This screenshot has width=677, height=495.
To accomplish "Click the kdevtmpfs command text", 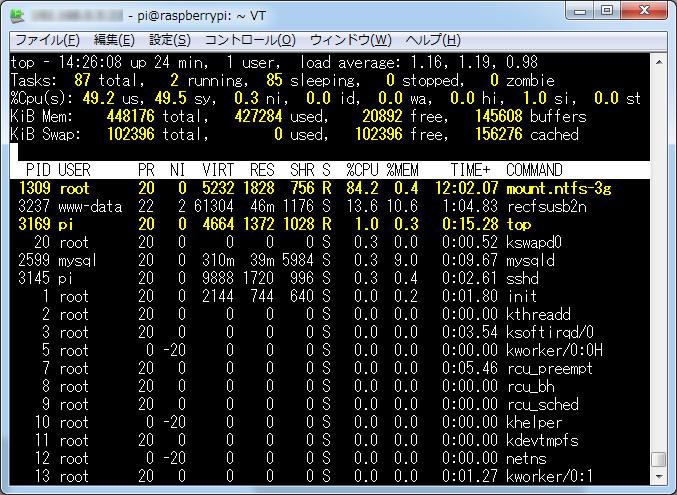I will coord(542,440).
